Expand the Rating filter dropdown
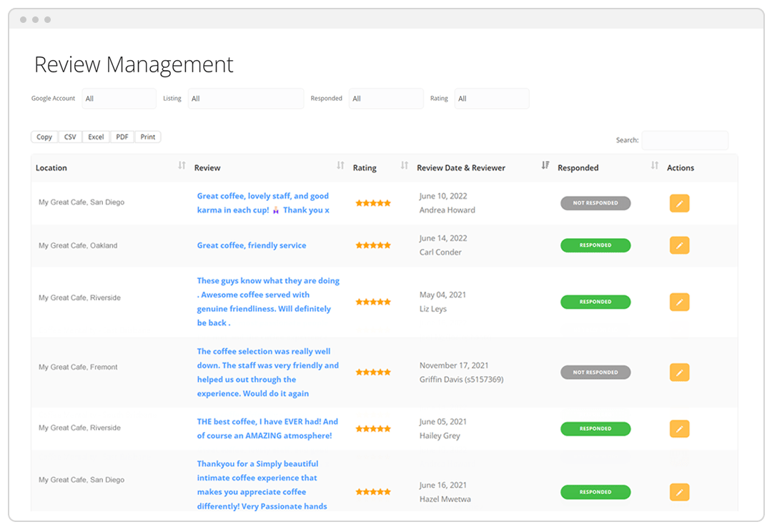This screenshot has width=772, height=532. [492, 99]
